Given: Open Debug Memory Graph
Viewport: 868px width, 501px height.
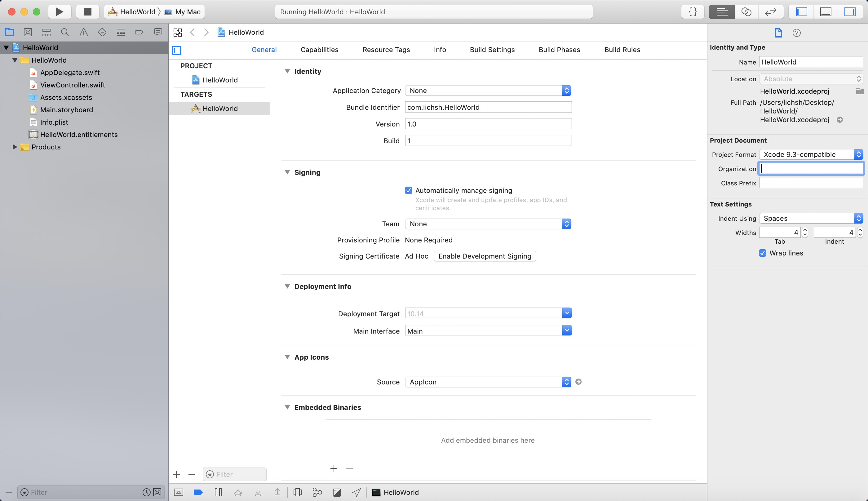Looking at the screenshot, I should (317, 492).
